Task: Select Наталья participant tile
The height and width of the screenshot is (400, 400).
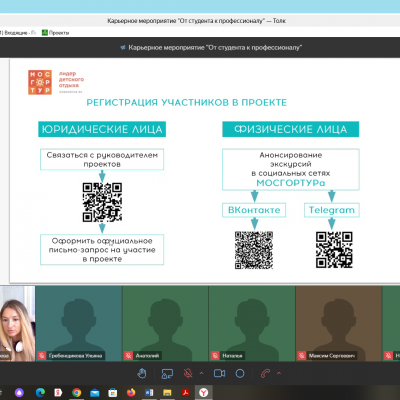Action: tap(252, 324)
